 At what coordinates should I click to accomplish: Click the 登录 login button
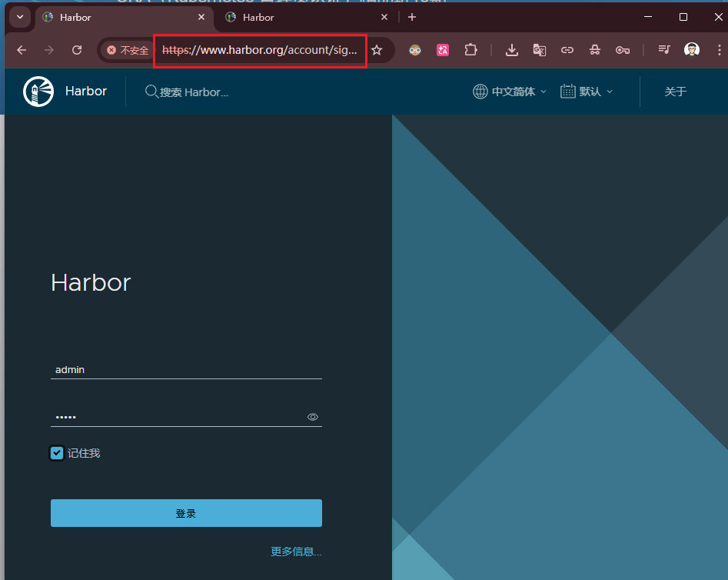point(186,513)
